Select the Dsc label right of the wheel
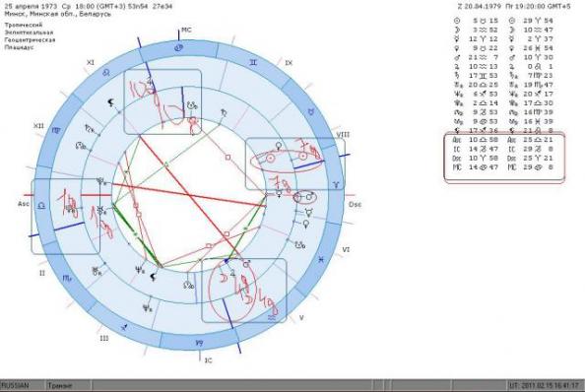 355,205
